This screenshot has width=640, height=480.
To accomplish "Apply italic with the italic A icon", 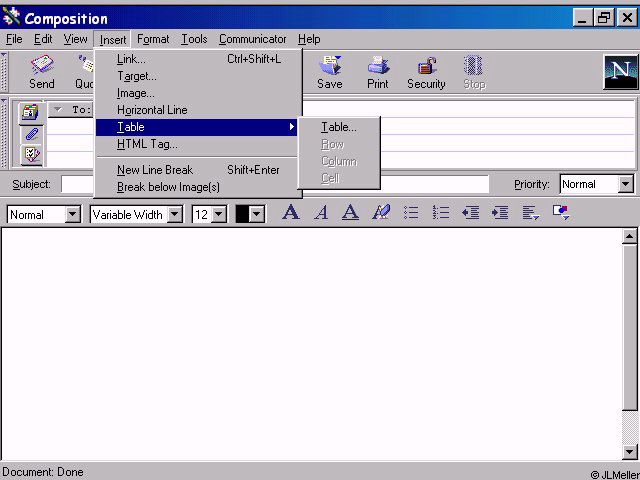I will [x=321, y=212].
